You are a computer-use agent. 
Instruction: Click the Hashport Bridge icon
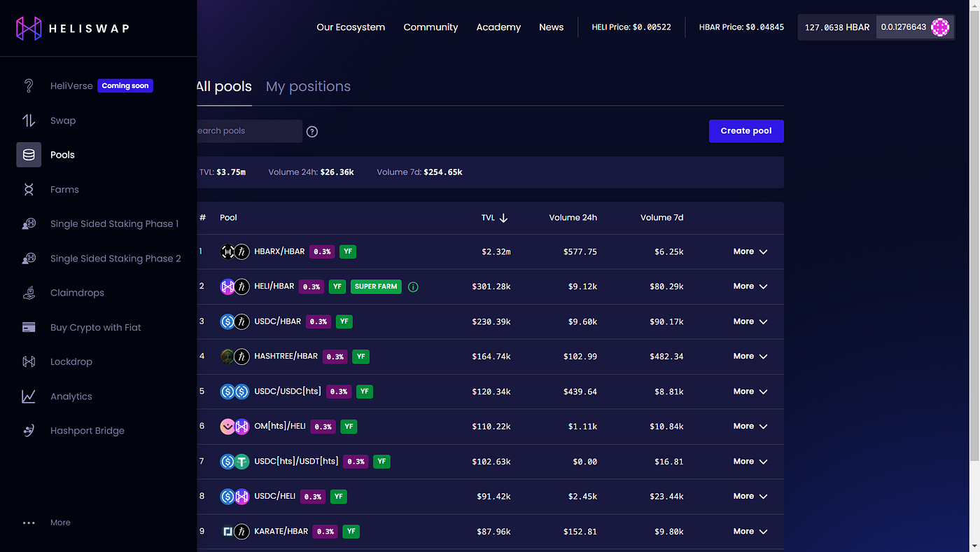29,431
